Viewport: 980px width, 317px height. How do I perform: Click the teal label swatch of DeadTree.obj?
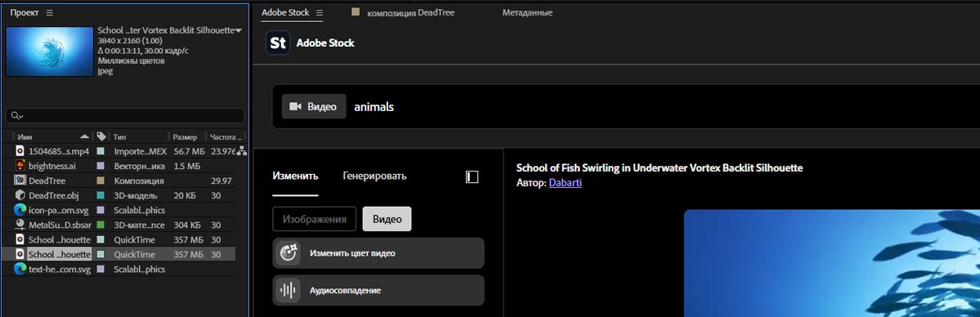tap(101, 195)
